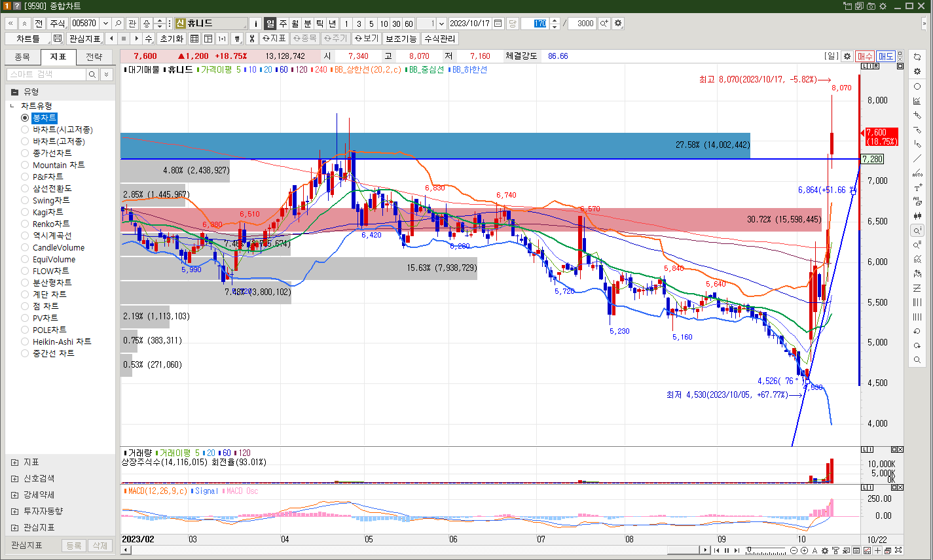Expand the 강세약세 tree section
Screen dimensions: 933x560
[x=14, y=495]
